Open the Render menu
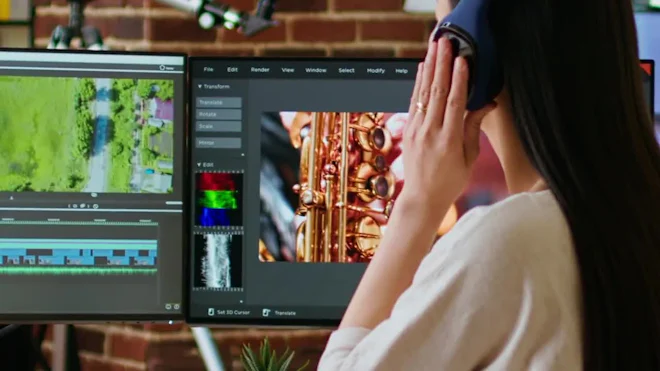660x371 pixels. [260, 70]
